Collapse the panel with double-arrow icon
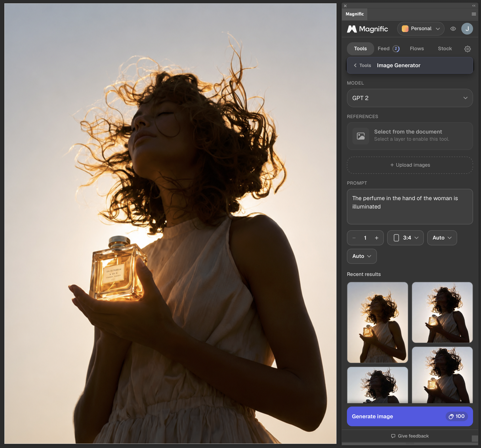The width and height of the screenshot is (481, 448). [x=474, y=6]
